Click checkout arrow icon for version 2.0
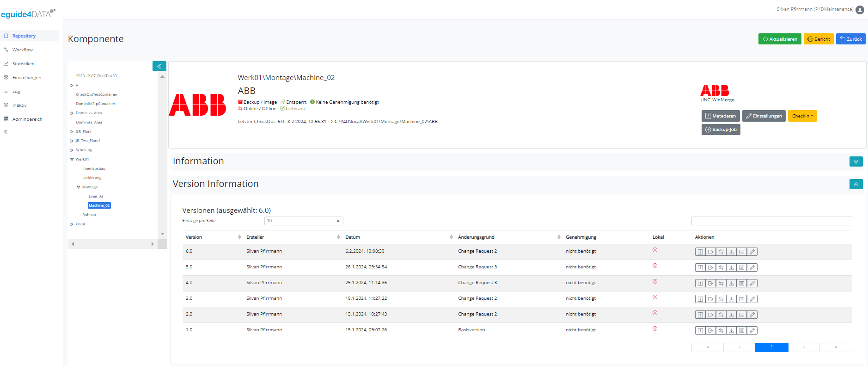 tap(710, 315)
